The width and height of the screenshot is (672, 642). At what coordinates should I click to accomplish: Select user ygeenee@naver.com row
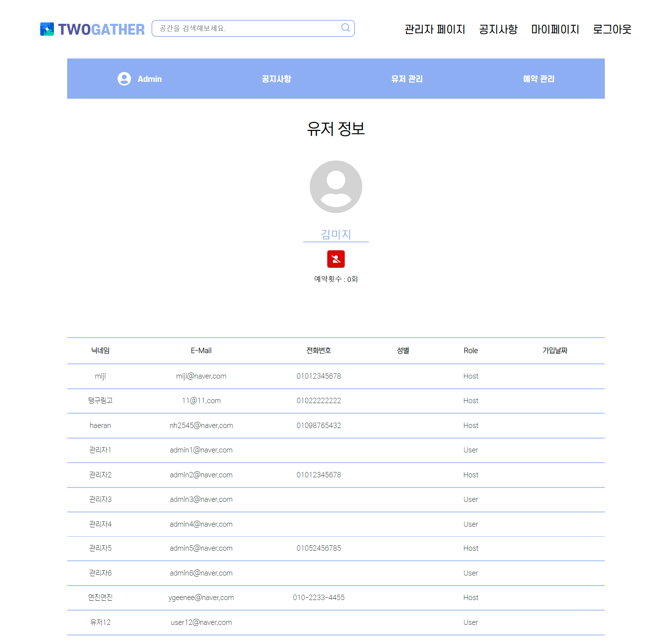coord(201,598)
